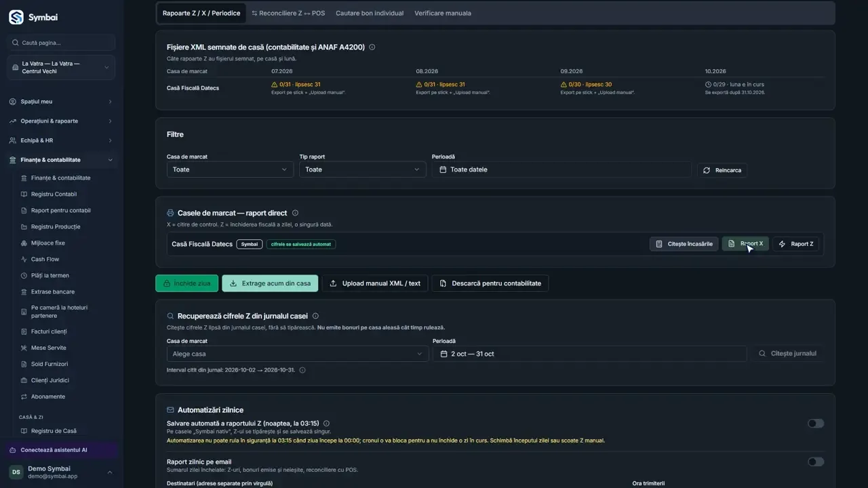This screenshot has height=488, width=868.
Task: Click warning icon for 07.2026 lipsesc 31
Action: (x=275, y=85)
